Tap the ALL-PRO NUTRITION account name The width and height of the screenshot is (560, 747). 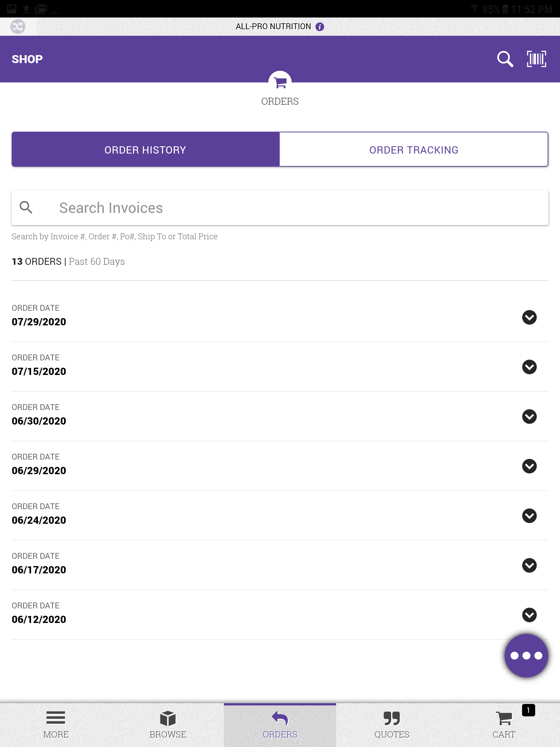273,27
